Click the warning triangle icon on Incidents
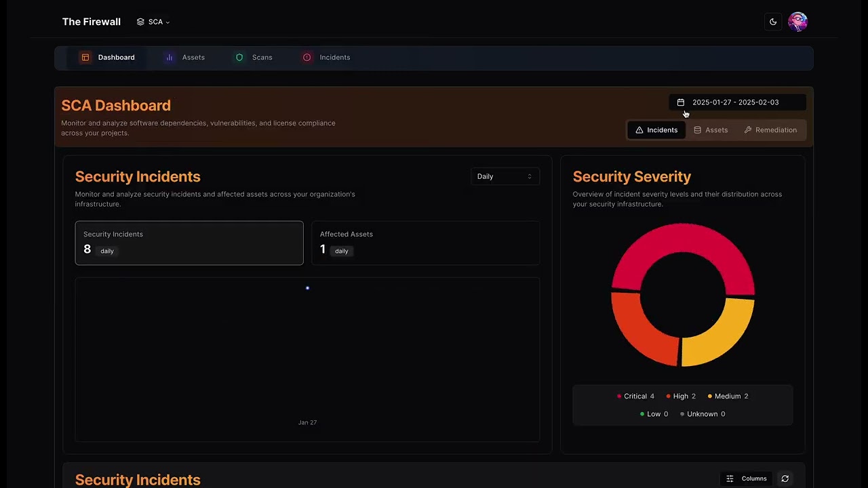 coord(638,129)
